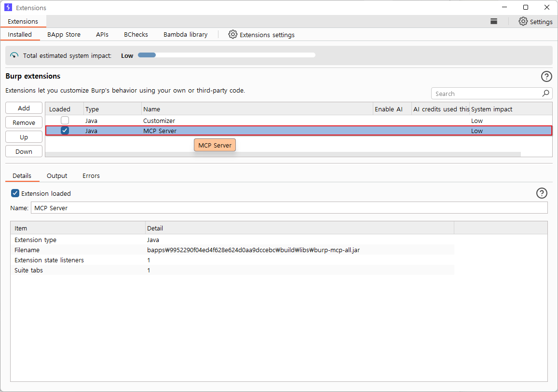Switch to the Details tab

(x=22, y=176)
